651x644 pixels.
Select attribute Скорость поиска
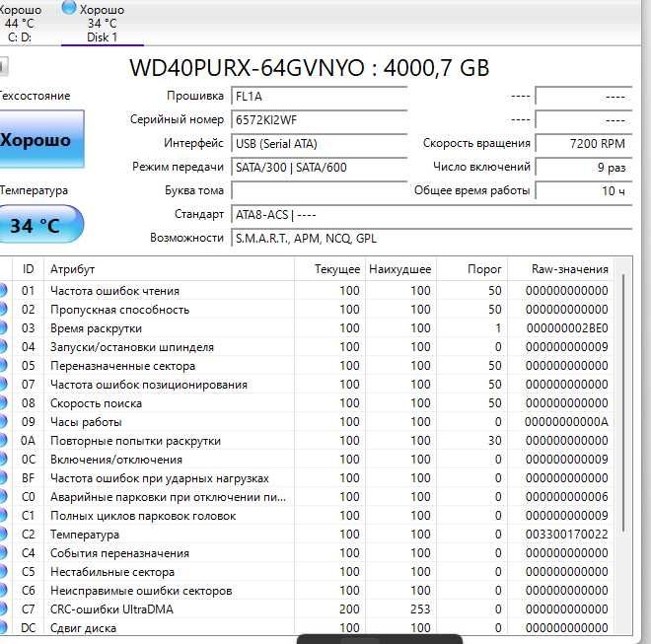click(96, 403)
